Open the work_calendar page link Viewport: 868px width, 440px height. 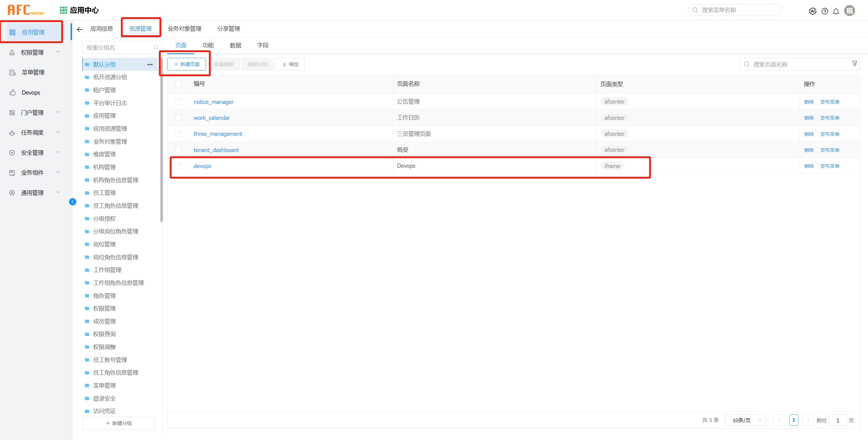coord(211,118)
